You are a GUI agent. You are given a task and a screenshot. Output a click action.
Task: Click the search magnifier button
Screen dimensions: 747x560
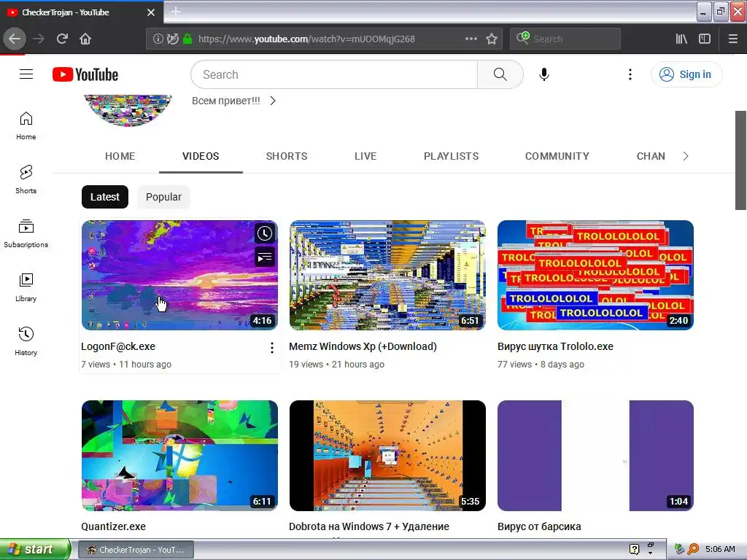pyautogui.click(x=500, y=74)
